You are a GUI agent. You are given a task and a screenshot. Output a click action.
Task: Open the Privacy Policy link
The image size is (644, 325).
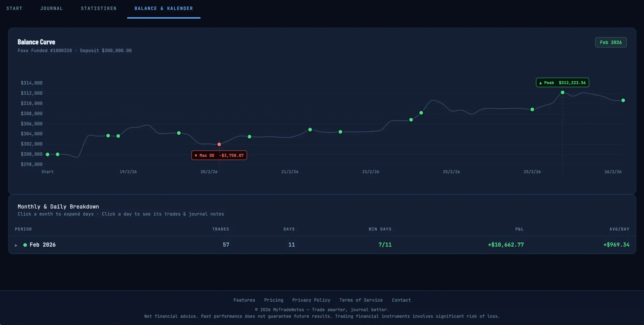point(311,300)
